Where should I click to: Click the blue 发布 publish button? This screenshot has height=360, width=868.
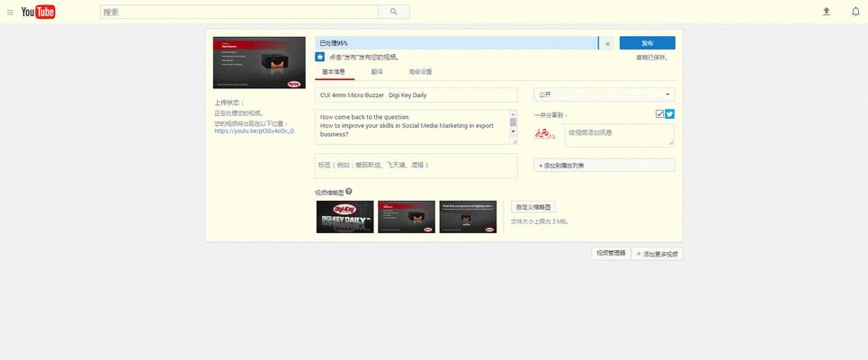pyautogui.click(x=647, y=43)
